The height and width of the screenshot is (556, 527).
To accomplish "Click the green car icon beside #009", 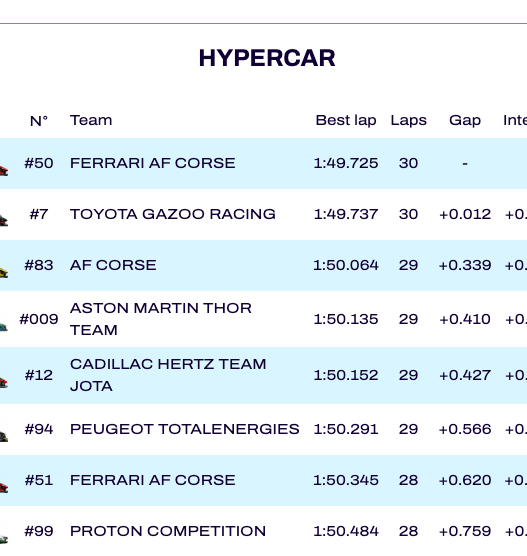I will click(4, 327).
